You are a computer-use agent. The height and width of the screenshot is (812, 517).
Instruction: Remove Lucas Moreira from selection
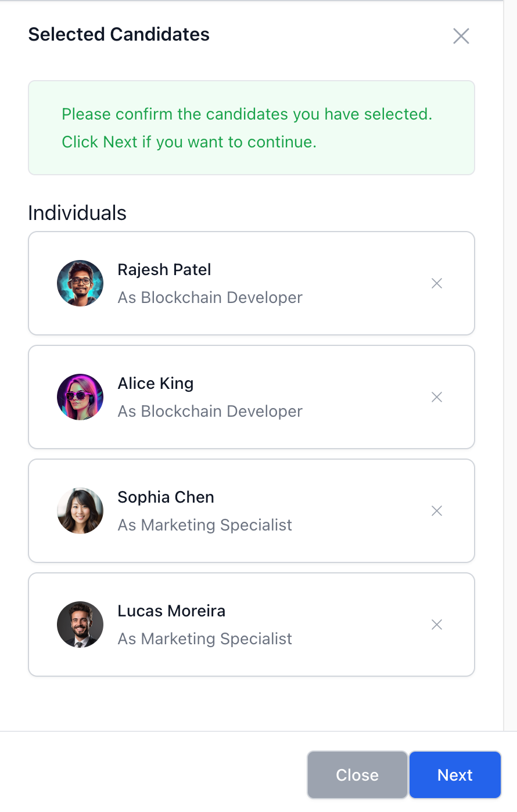click(437, 625)
